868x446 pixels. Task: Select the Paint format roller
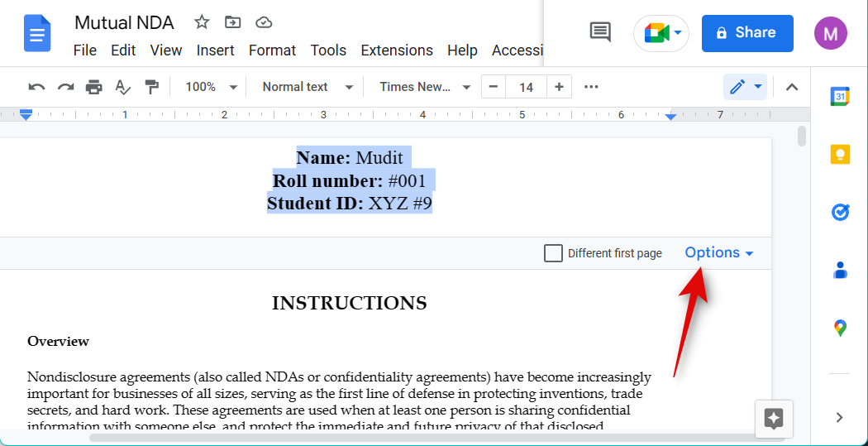point(151,87)
